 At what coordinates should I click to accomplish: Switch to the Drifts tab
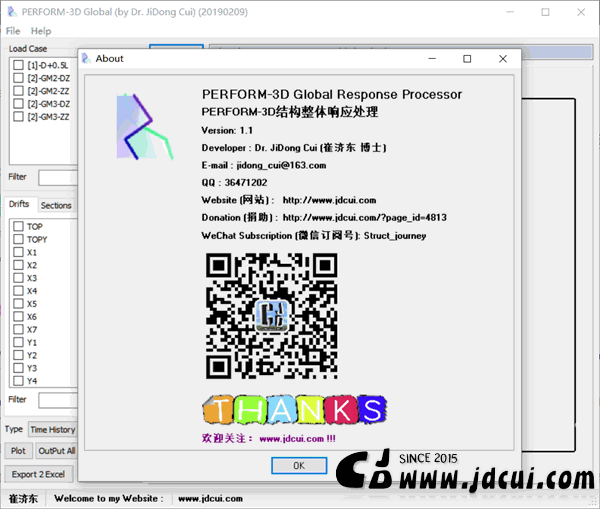point(19,204)
